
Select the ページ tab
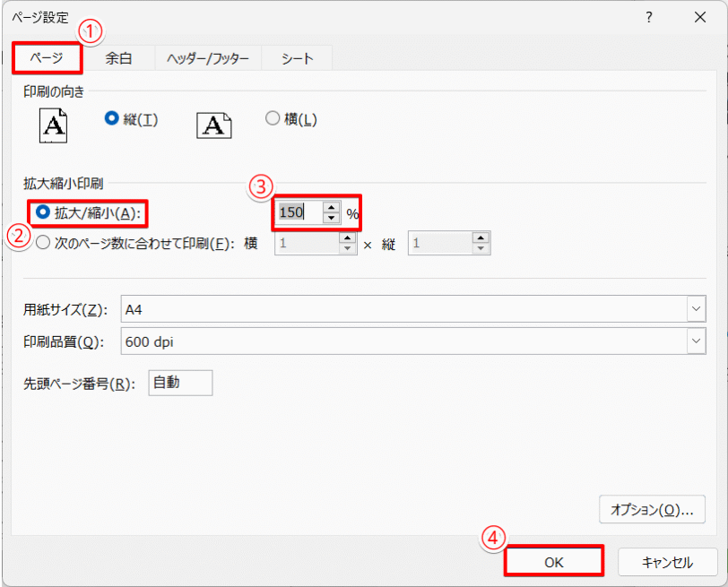[47, 57]
